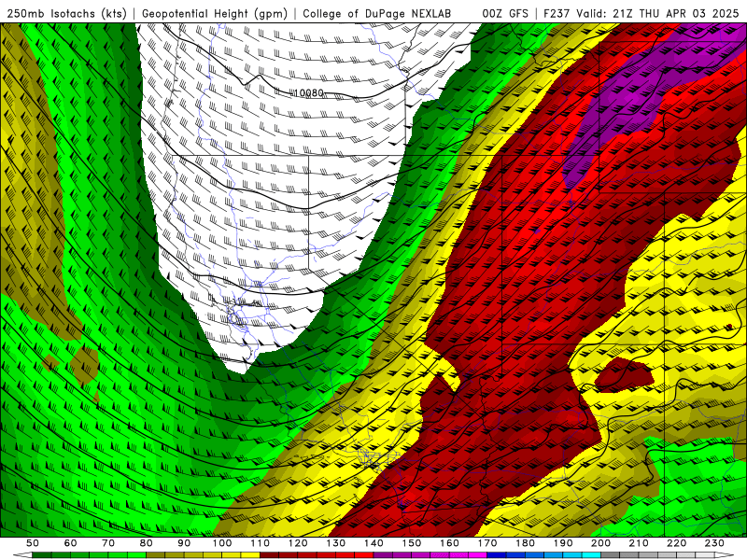Viewport: 747px width, 560px height.
Task: Click the darkest green swatch starting the colorbar
Action: (x=41, y=554)
